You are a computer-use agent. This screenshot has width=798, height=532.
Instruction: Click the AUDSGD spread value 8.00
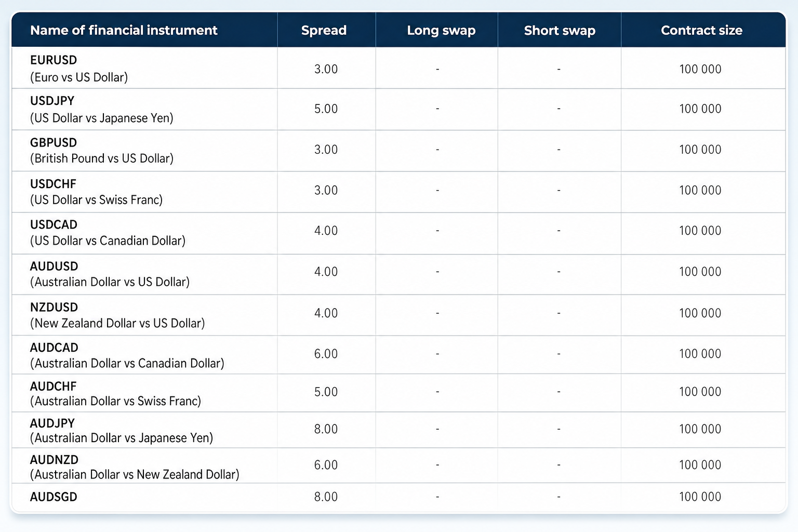coord(326,497)
